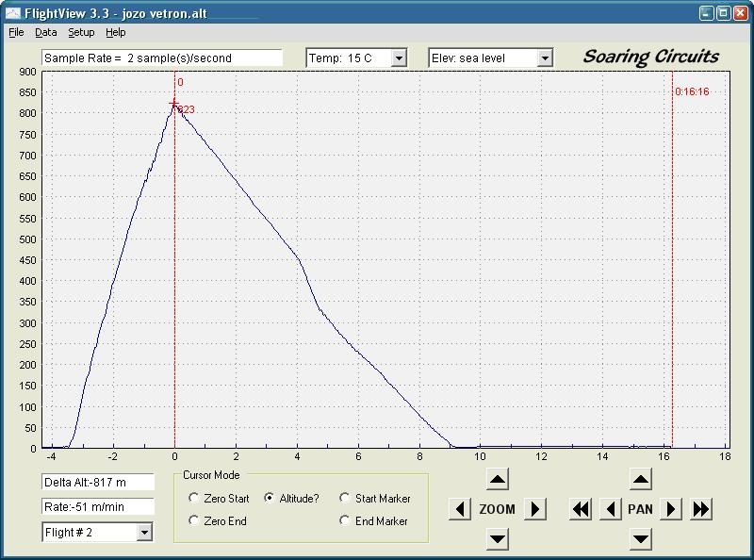Pan the graph up with the arrow
The image size is (754, 560).
[x=641, y=480]
